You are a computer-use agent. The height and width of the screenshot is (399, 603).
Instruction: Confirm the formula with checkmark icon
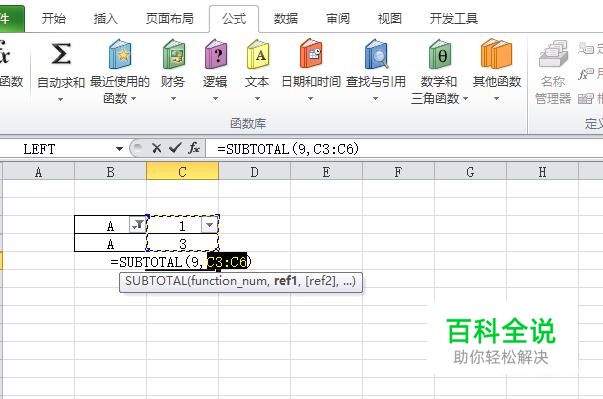pos(175,148)
